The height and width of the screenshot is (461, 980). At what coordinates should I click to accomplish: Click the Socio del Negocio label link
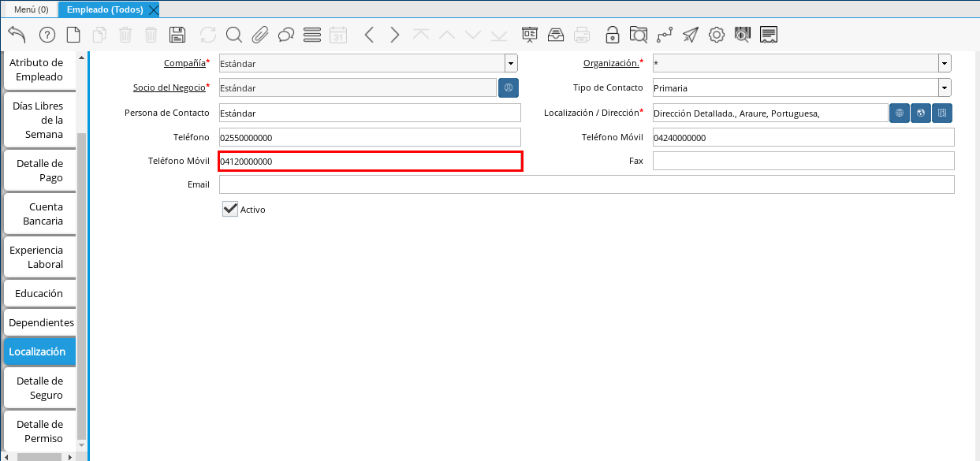pyautogui.click(x=170, y=87)
